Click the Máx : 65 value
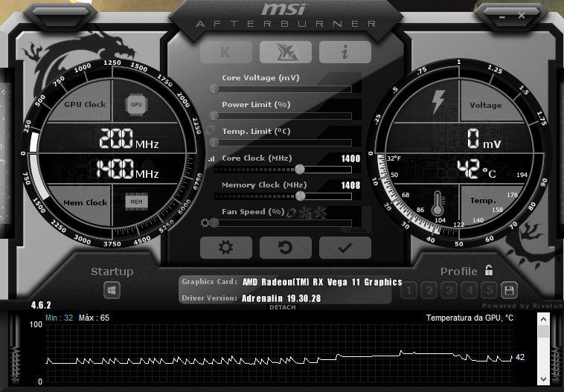The height and width of the screenshot is (392, 564). [94, 318]
